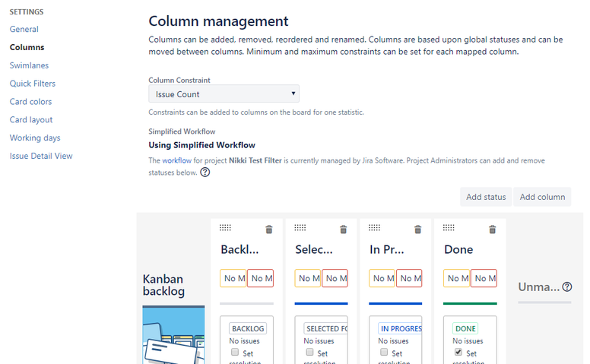Open help icon beside Unmapped column
The width and height of the screenshot is (590, 364).
(567, 287)
